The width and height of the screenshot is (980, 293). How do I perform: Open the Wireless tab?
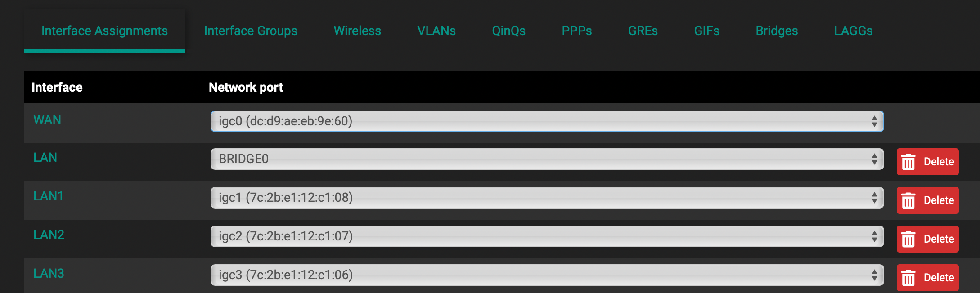tap(357, 31)
